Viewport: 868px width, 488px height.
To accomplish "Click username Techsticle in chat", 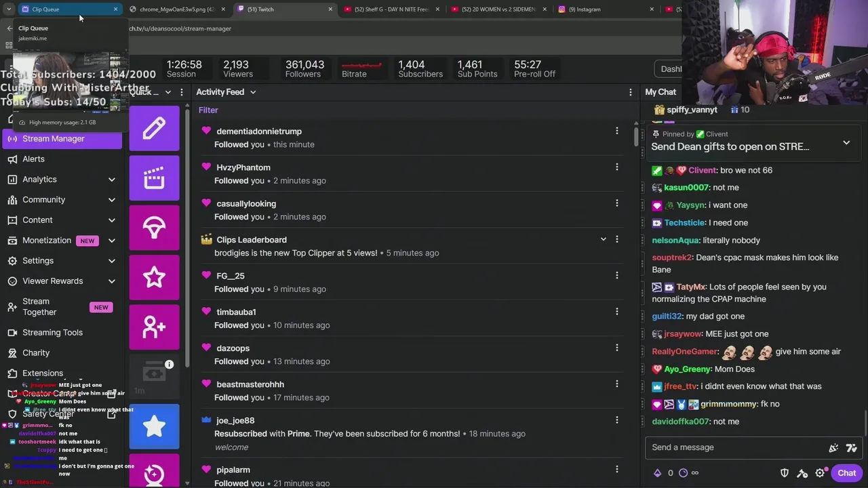I will (684, 223).
